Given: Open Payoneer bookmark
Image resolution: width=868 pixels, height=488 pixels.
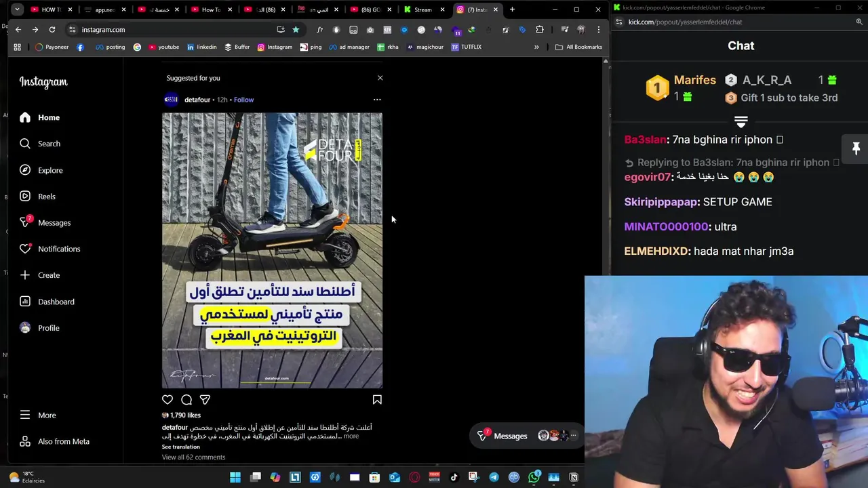Looking at the screenshot, I should (52, 47).
